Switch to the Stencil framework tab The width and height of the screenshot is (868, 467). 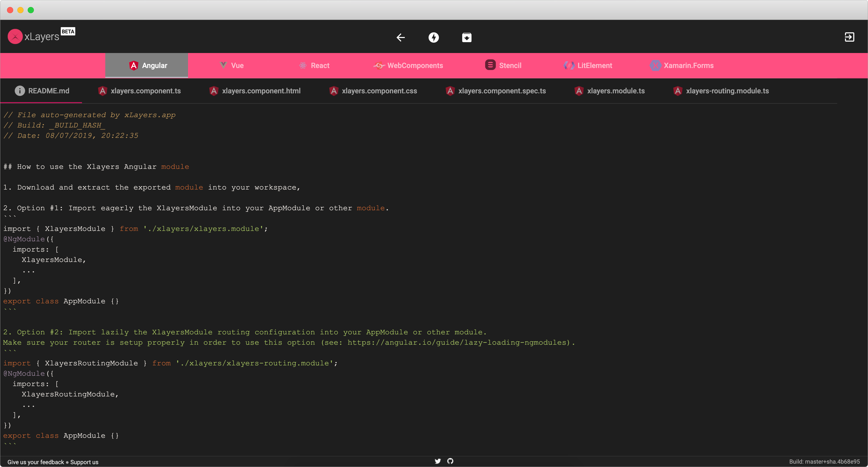tap(503, 65)
